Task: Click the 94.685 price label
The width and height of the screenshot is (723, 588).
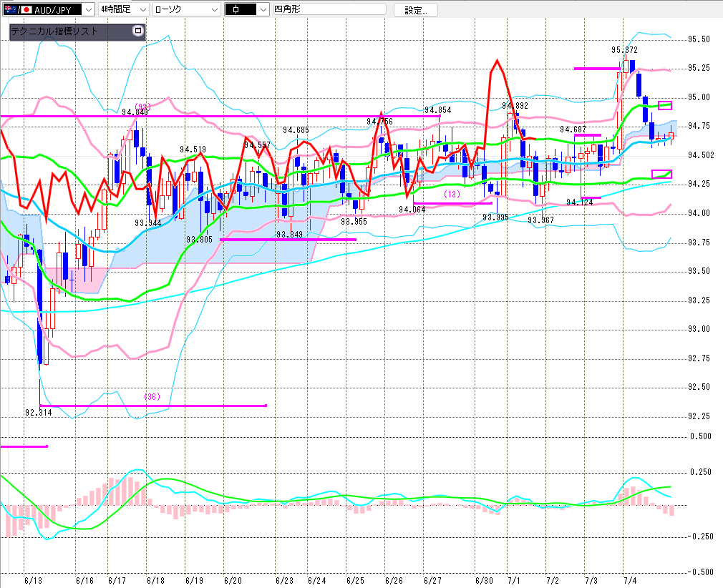Action: [x=296, y=130]
